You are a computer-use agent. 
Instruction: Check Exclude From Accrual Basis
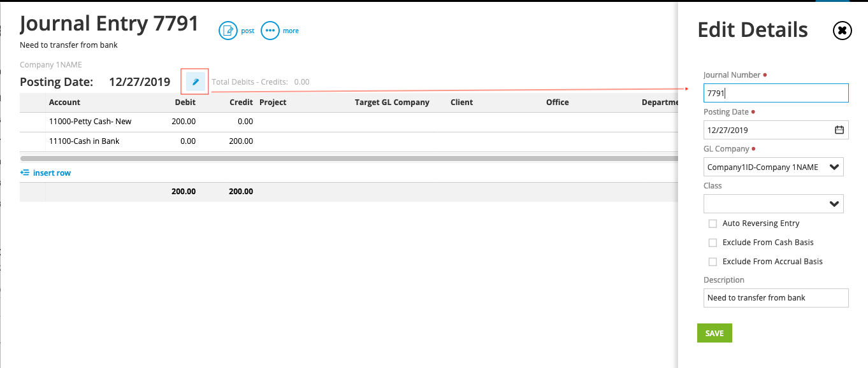click(x=712, y=262)
